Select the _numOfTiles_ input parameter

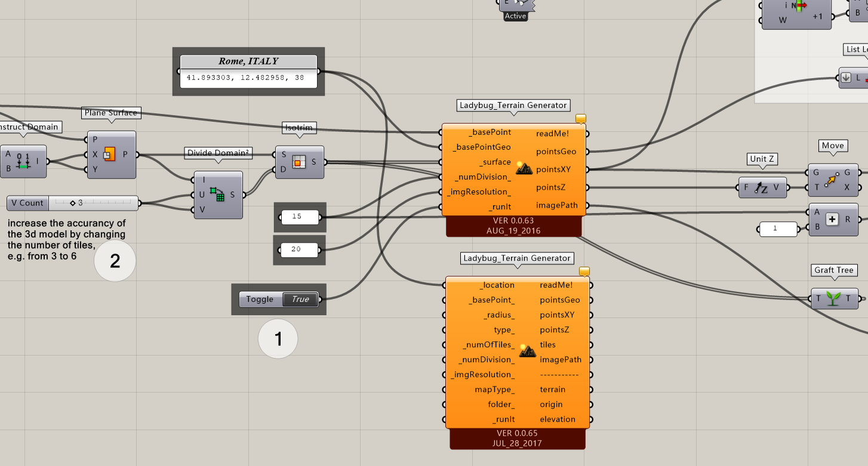(x=488, y=345)
